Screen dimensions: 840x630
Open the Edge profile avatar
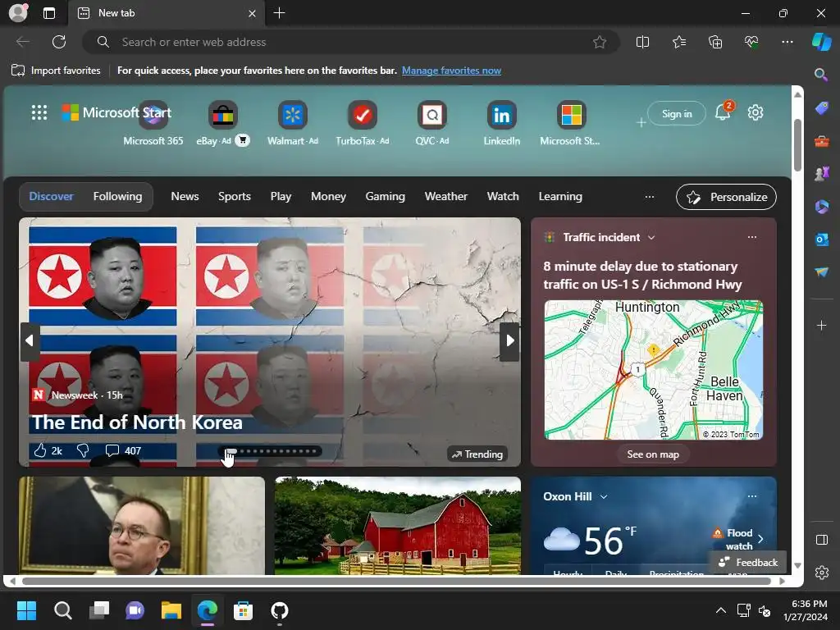[18, 13]
